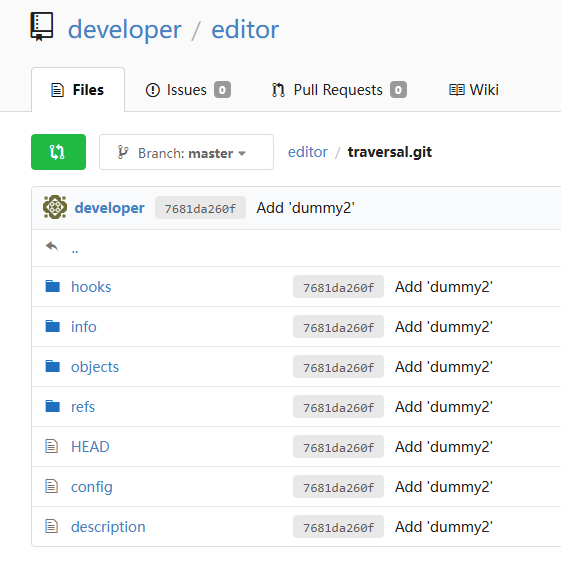The image size is (561, 565).
Task: Switch to the Pull Requests tab
Action: pyautogui.click(x=339, y=90)
